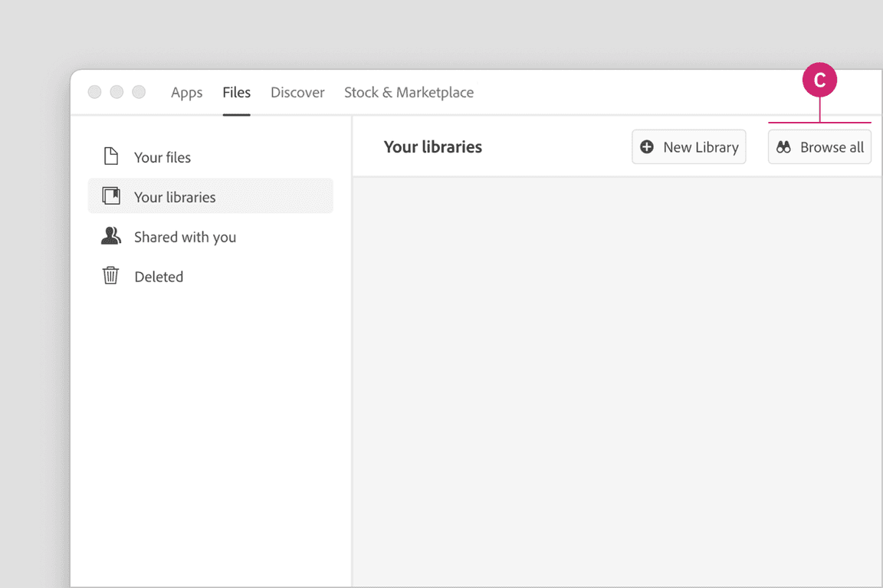Click the pink C callout marker
This screenshot has width=883, height=588.
pos(819,80)
